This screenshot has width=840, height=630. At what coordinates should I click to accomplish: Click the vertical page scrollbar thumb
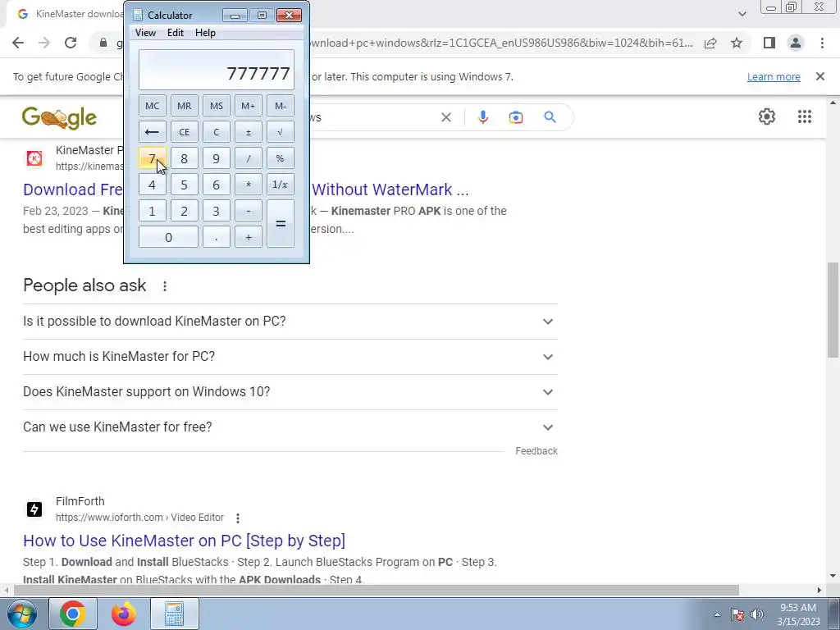click(833, 309)
